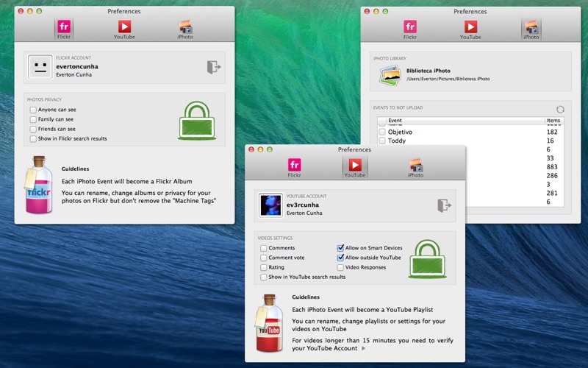Image resolution: width=588 pixels, height=368 pixels.
Task: Enable Family can see checkbox
Action: (x=33, y=119)
